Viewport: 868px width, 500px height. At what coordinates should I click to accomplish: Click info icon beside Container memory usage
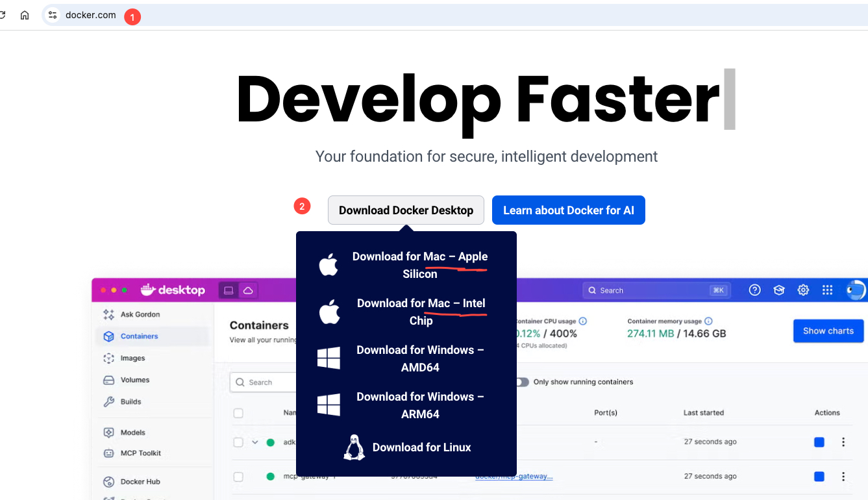(x=708, y=321)
